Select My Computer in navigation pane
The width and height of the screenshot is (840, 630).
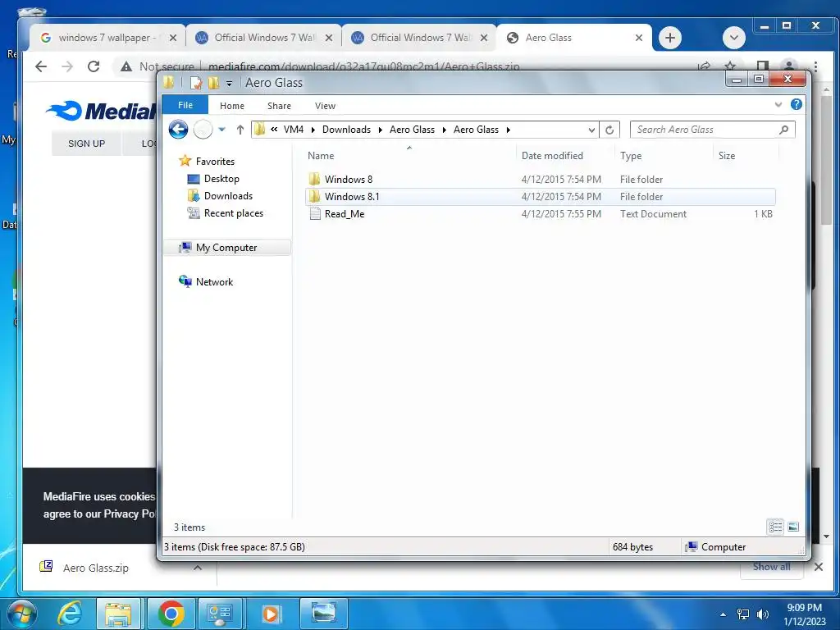click(226, 248)
